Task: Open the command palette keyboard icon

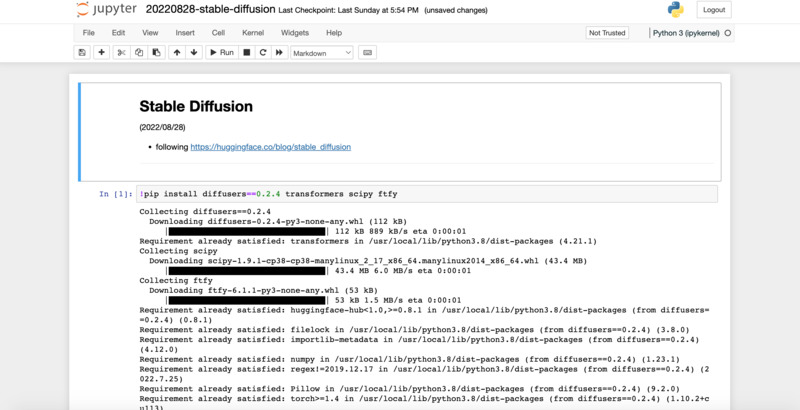Action: [367, 52]
